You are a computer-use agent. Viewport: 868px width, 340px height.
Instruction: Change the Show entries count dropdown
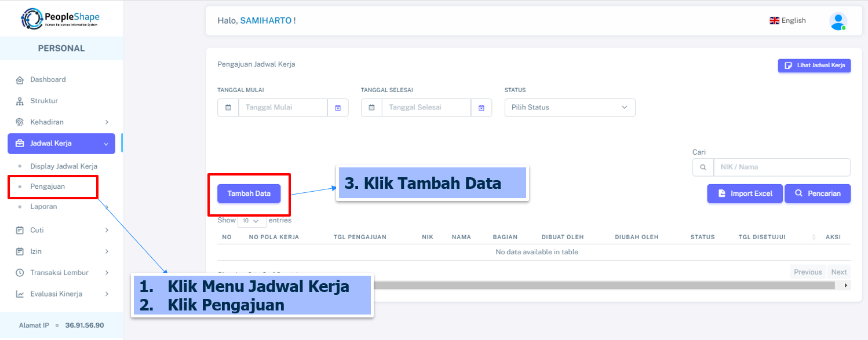click(x=252, y=221)
